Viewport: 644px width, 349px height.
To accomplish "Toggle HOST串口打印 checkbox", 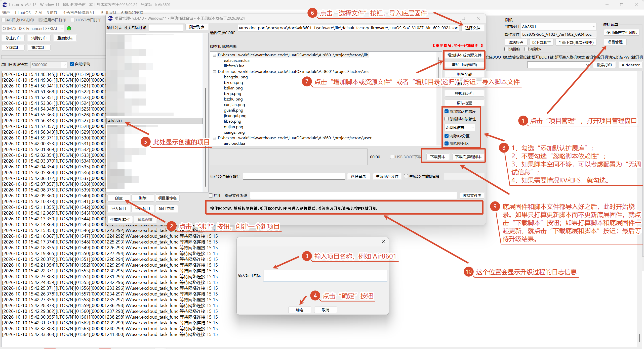I will 73,20.
